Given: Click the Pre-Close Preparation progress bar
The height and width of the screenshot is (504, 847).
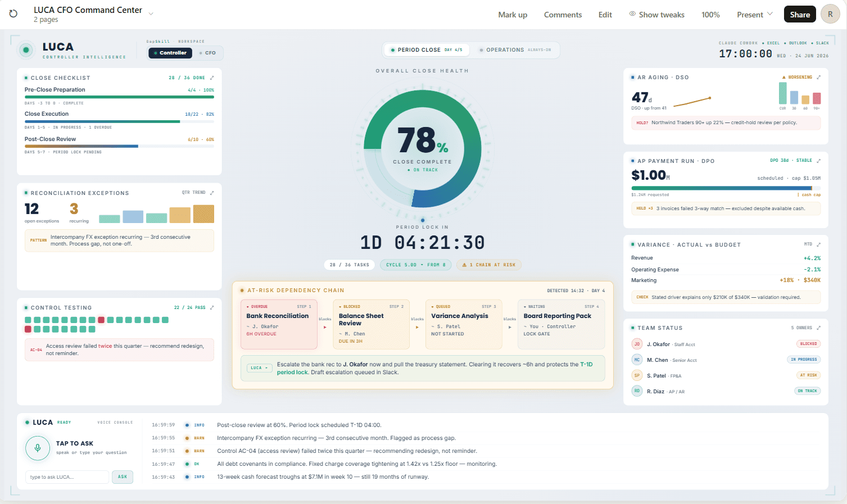Looking at the screenshot, I should point(119,97).
